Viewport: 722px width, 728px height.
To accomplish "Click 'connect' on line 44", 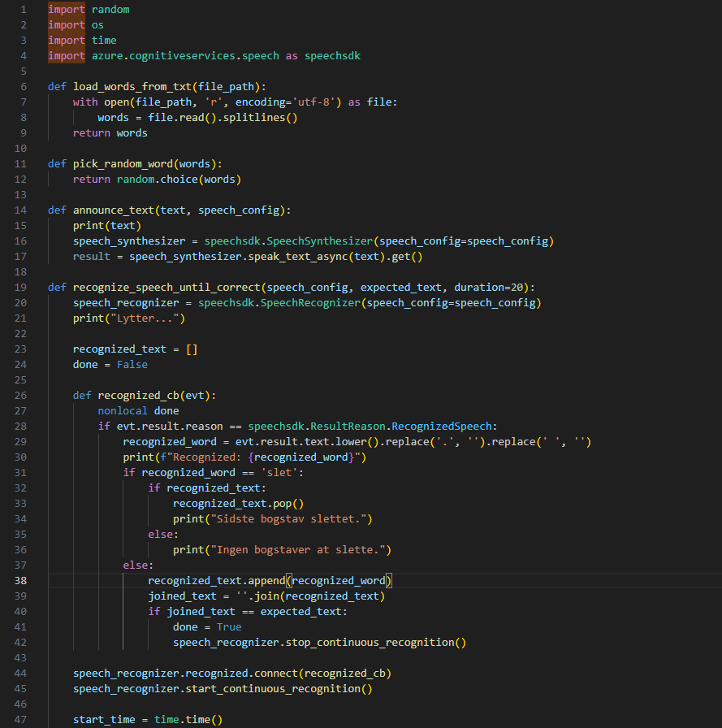I will tap(276, 674).
